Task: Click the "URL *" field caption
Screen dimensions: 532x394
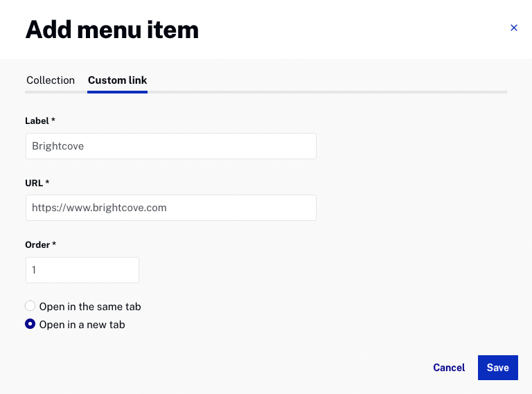Action: click(x=37, y=183)
